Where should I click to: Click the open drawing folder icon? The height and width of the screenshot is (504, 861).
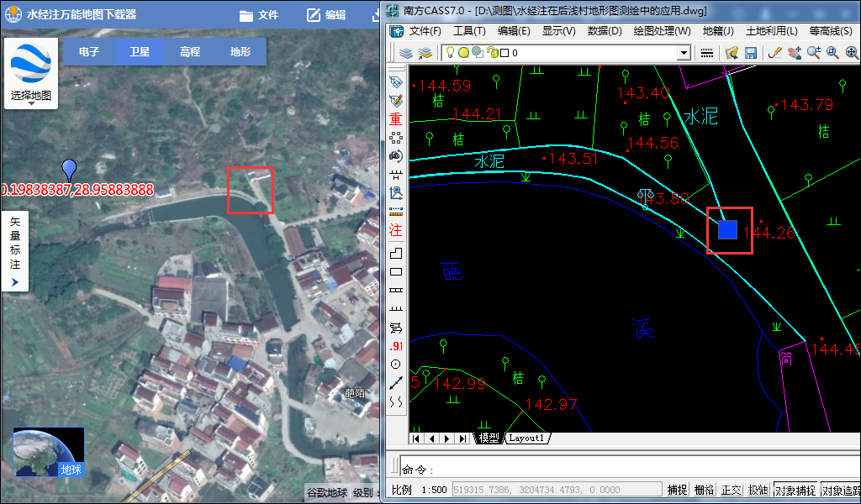(x=732, y=53)
